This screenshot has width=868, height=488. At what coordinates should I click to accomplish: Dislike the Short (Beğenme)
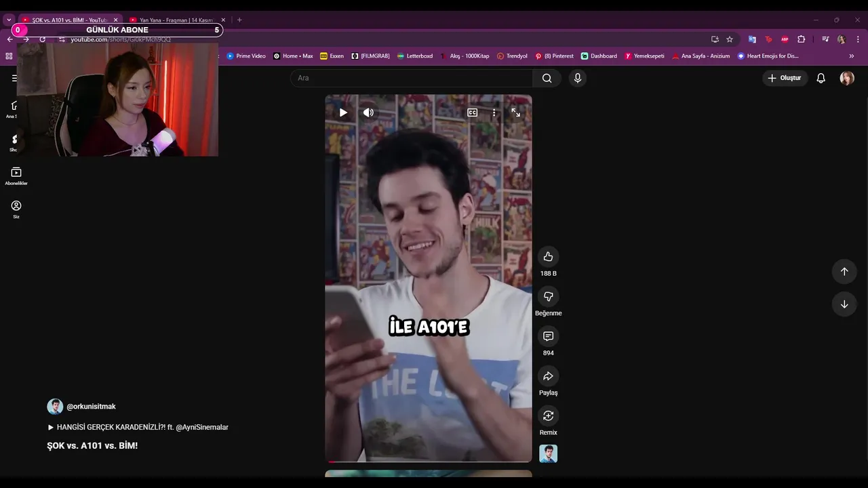[x=548, y=296]
